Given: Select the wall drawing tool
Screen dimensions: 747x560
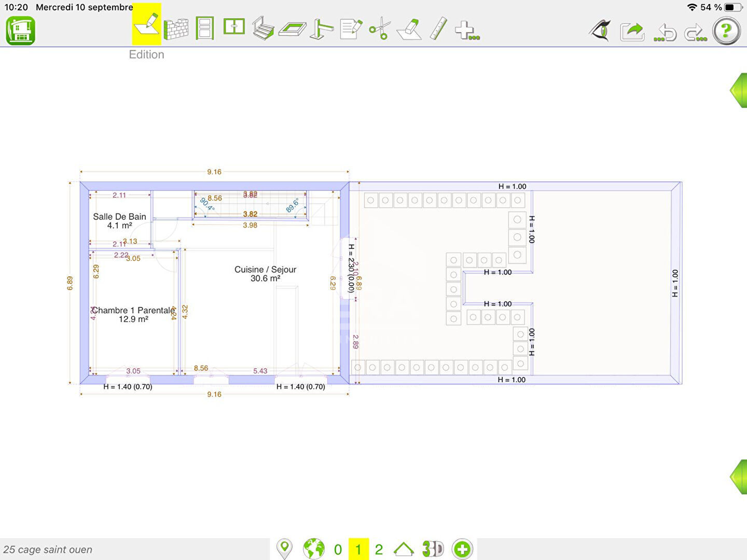Looking at the screenshot, I should 176,29.
